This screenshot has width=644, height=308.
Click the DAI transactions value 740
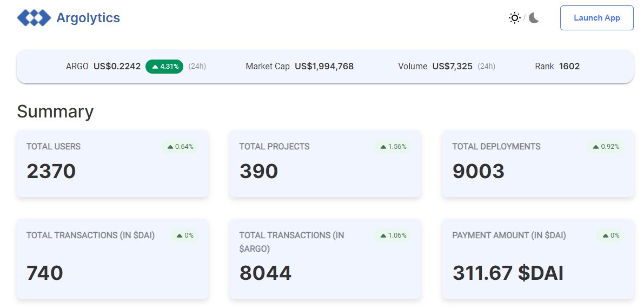point(45,273)
